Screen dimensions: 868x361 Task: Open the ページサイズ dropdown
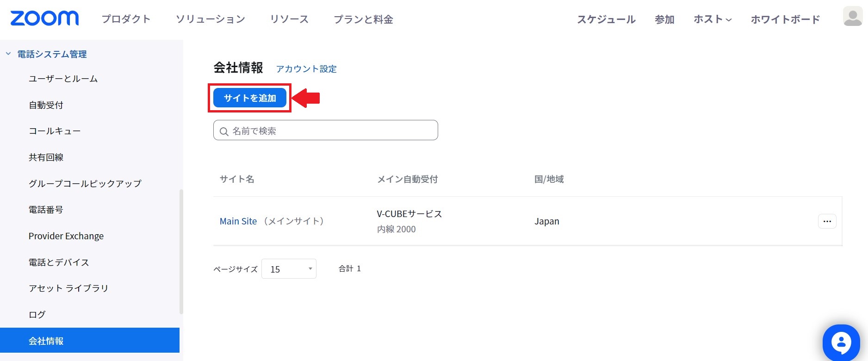coord(289,269)
